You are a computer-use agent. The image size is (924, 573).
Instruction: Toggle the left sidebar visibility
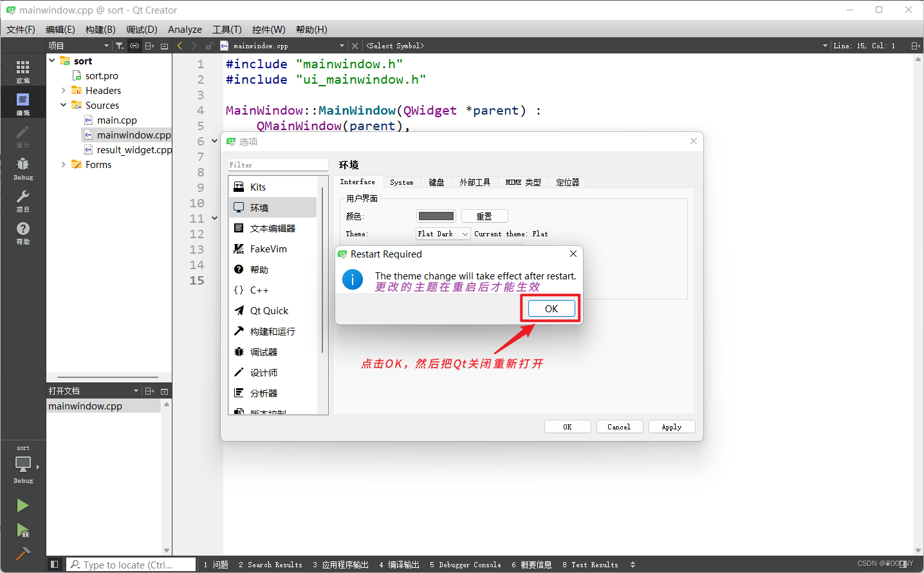(55, 565)
